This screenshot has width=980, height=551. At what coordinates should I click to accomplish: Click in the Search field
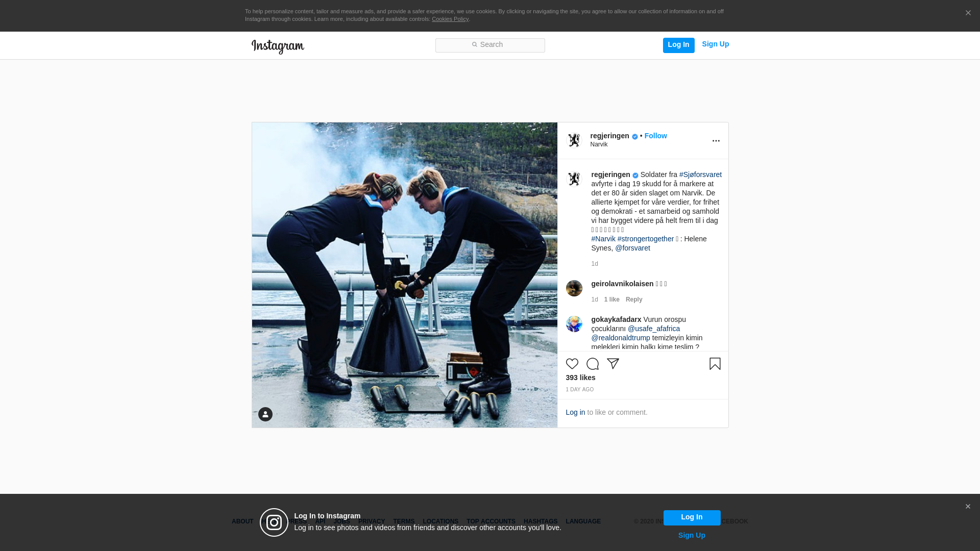coord(490,45)
